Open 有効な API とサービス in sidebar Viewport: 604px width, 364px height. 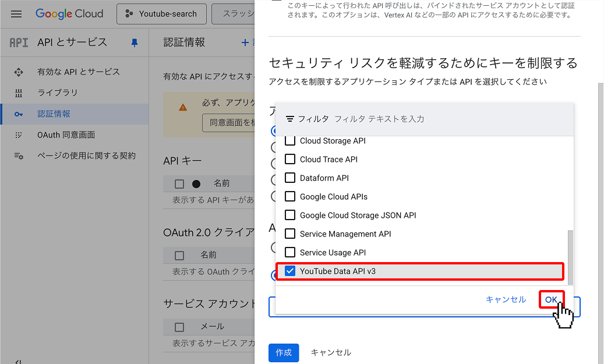[x=79, y=72]
